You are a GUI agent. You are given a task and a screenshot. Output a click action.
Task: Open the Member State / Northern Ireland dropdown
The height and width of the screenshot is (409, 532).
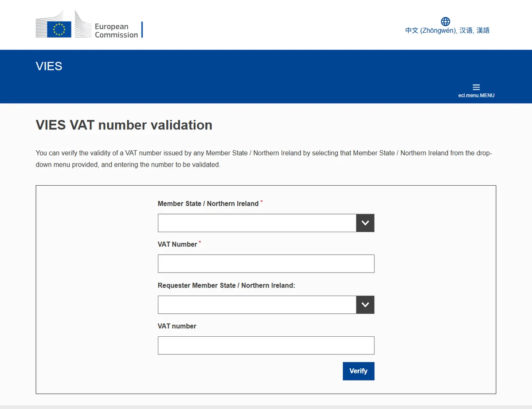[x=266, y=223]
